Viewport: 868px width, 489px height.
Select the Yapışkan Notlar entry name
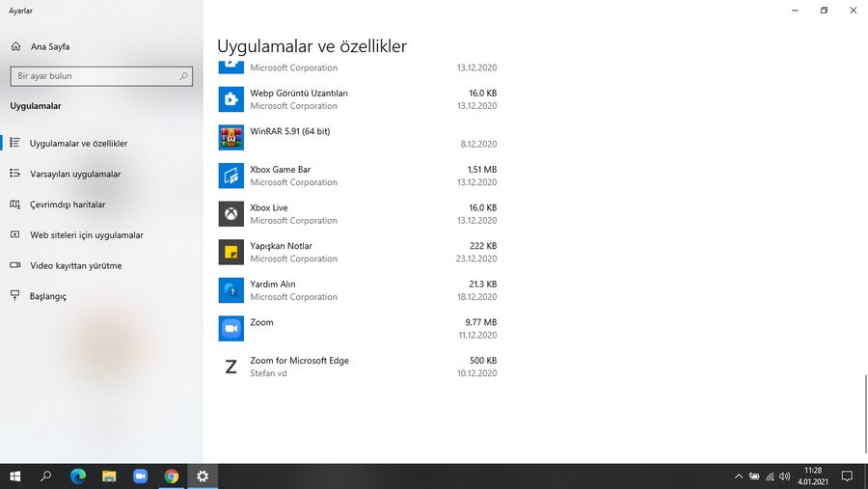282,246
